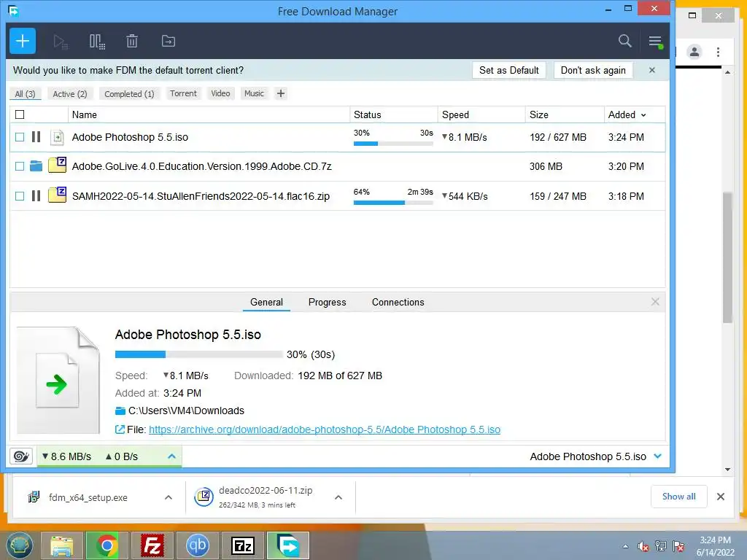Open options arrow for fdm_x64_setup.exe download
747x560 pixels.
(169, 497)
